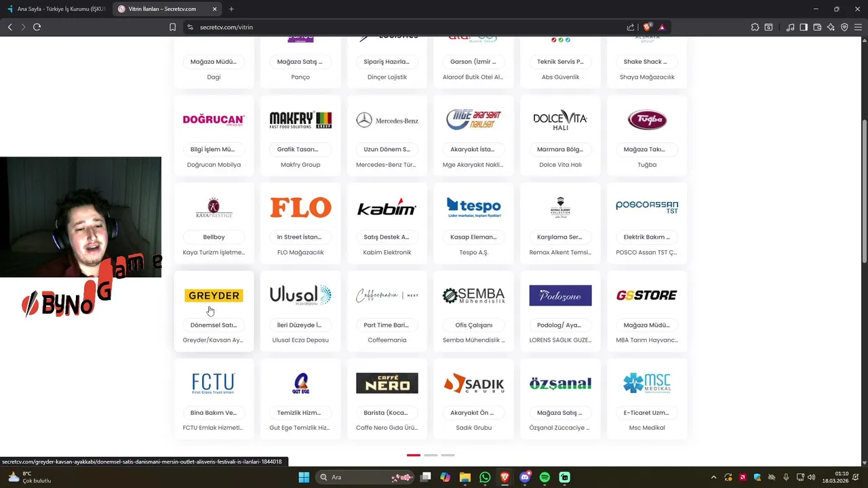Image resolution: width=868 pixels, height=488 pixels.
Task: Switch to the Ana Sayfa İŞKUR tab
Action: click(x=56, y=9)
